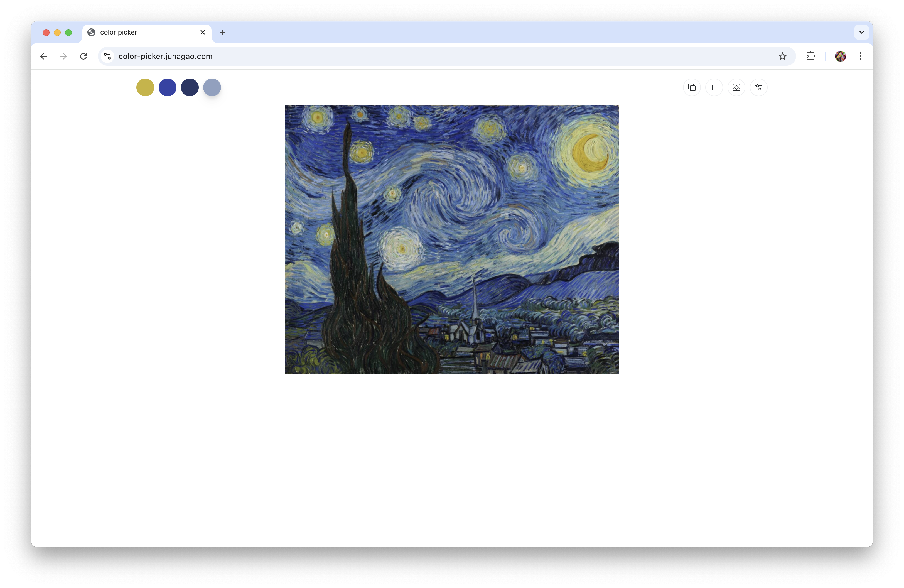
Task: View site information icon in address bar
Action: (108, 56)
